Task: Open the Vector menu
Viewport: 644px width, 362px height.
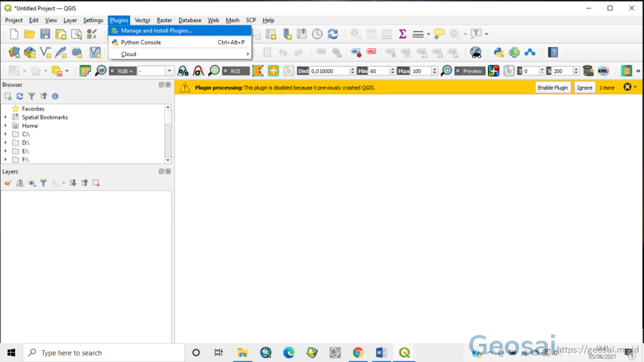Action: click(143, 20)
